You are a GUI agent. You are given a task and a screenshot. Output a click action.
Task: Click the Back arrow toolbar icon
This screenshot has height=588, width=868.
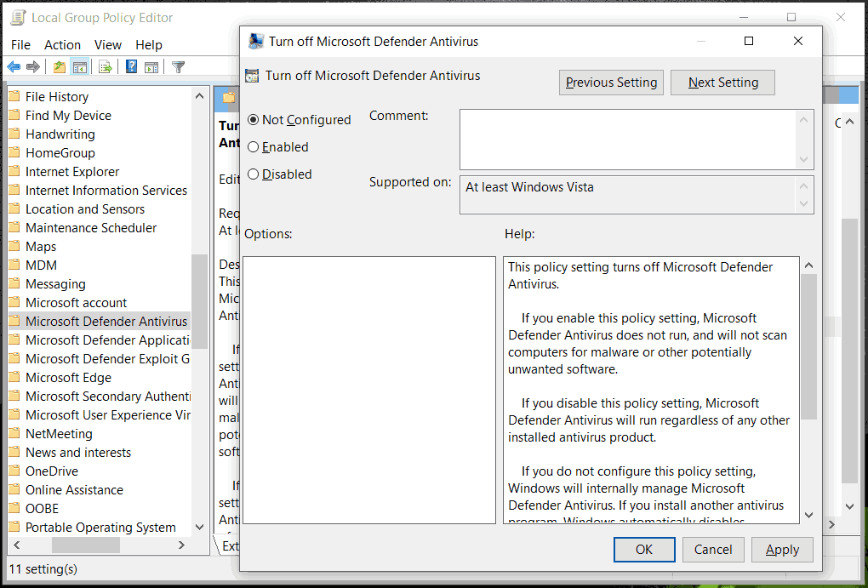point(14,67)
